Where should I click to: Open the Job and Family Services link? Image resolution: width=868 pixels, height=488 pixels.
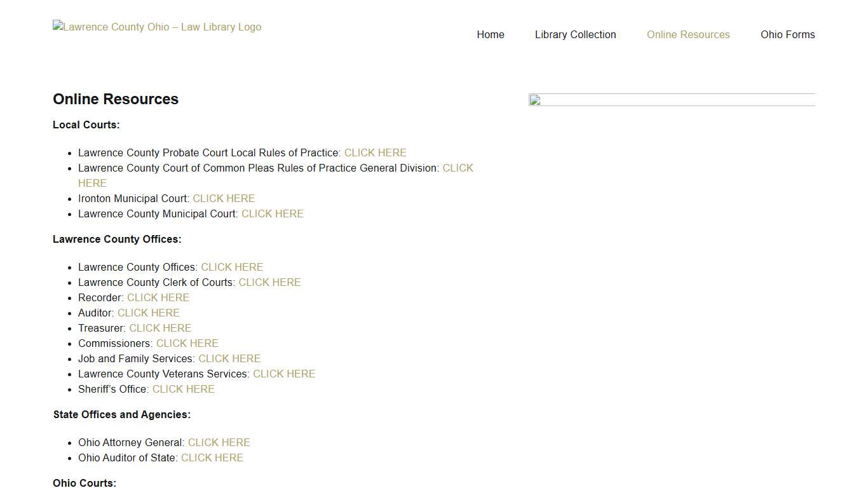(x=229, y=358)
